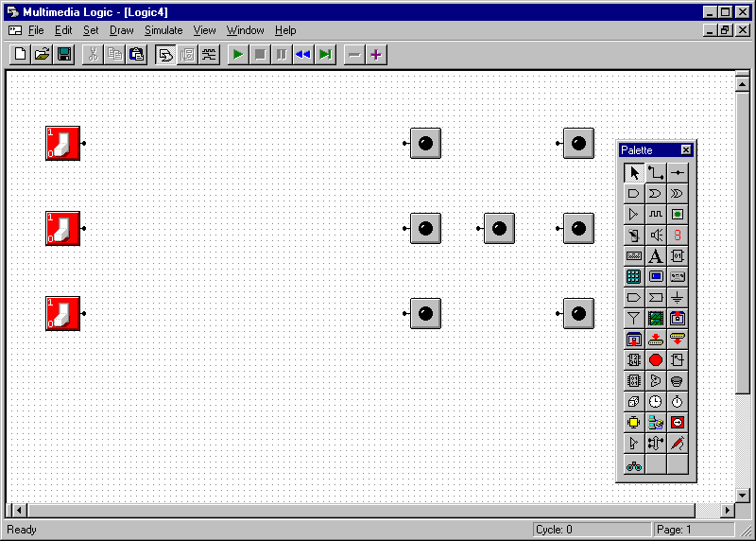Open the Set menu
The width and height of the screenshot is (756, 541).
[x=91, y=30]
